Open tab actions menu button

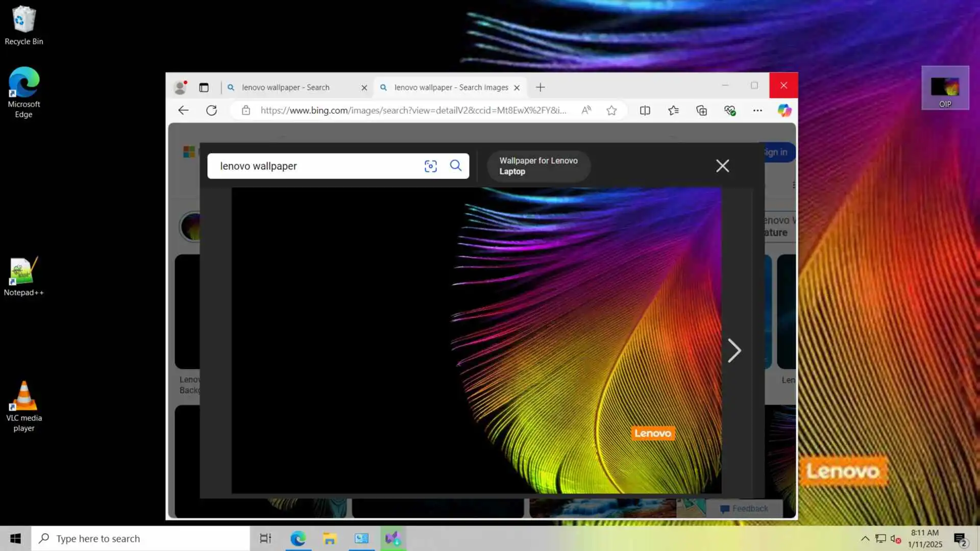[x=204, y=88]
